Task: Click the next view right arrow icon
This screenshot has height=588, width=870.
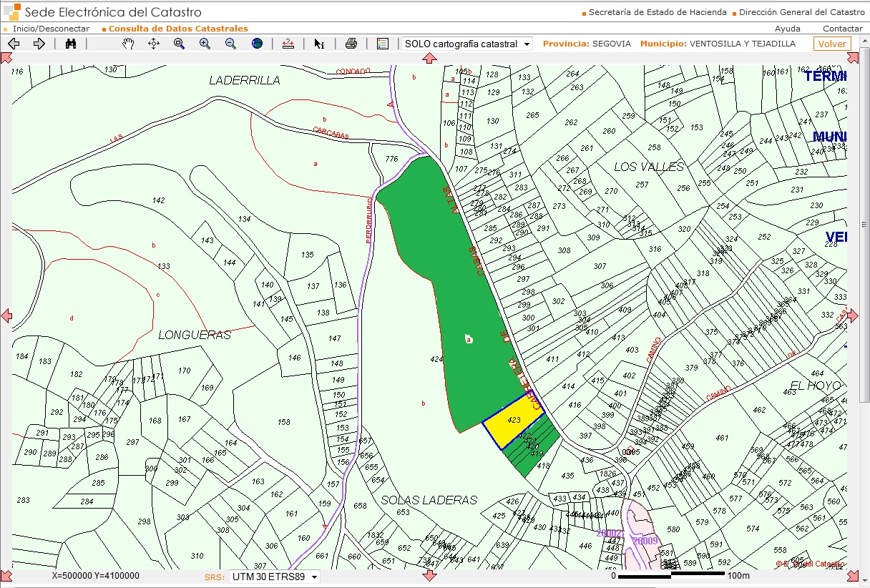Action: [x=39, y=44]
